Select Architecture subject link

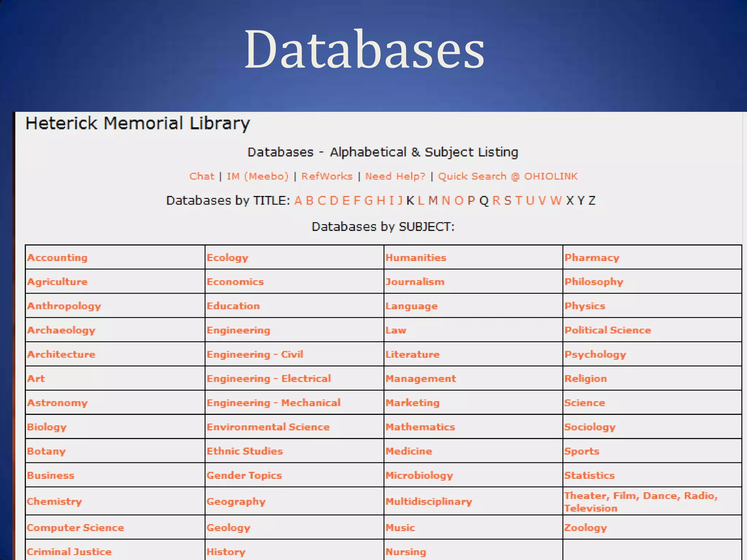(x=61, y=354)
